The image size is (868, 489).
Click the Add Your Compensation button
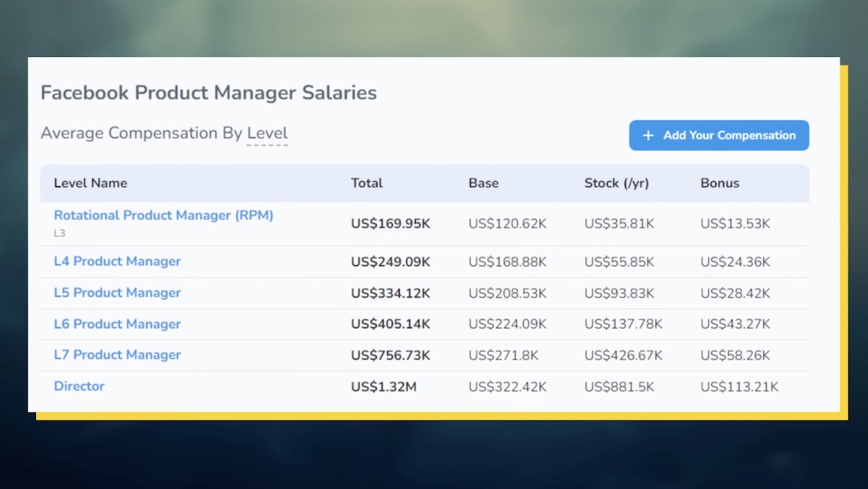pyautogui.click(x=719, y=136)
